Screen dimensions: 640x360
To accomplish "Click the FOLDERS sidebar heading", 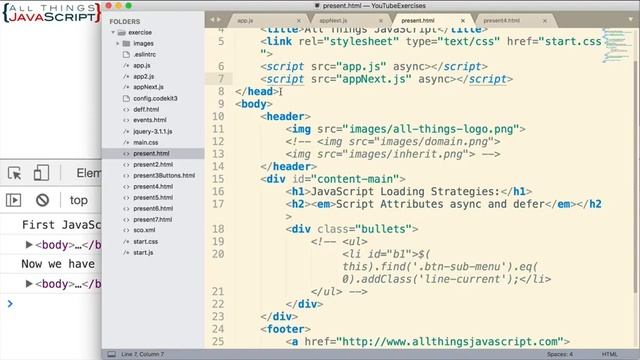I will [x=124, y=22].
